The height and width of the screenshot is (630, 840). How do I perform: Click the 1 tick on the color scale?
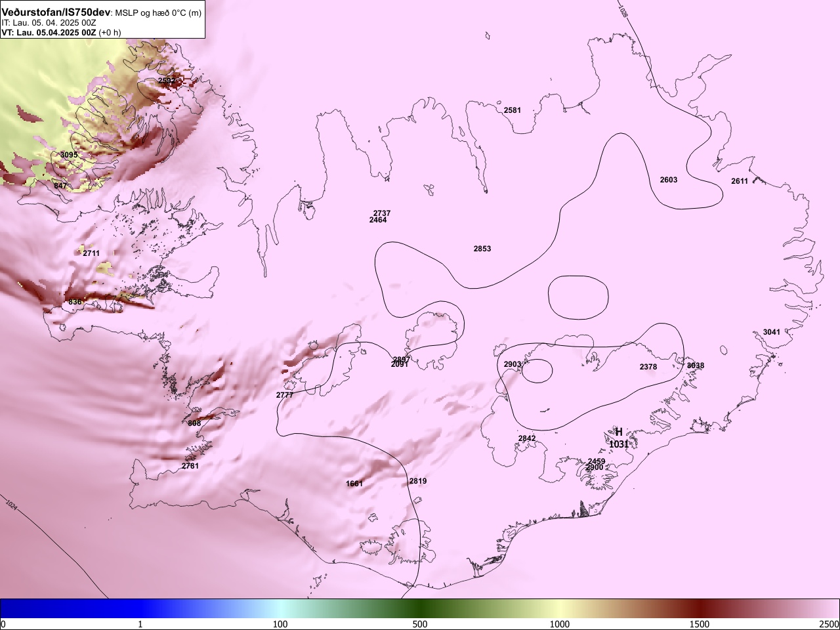coord(140,623)
